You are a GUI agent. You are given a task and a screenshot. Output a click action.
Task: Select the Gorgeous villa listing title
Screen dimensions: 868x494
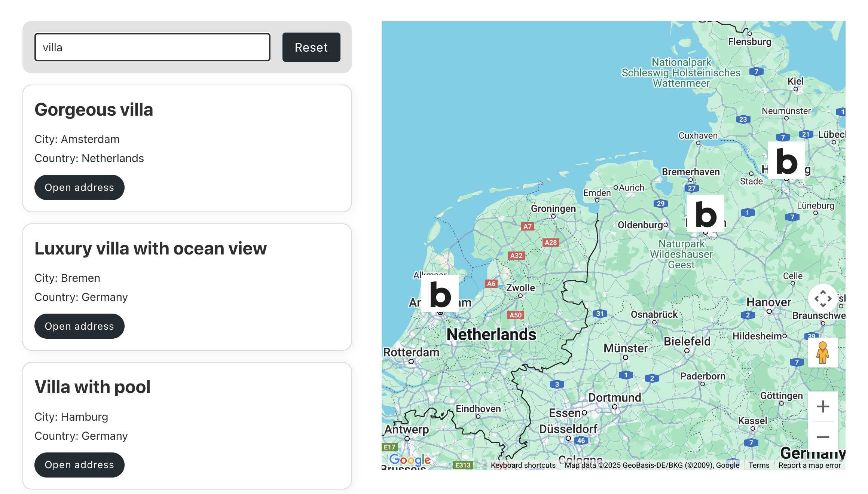tap(94, 110)
